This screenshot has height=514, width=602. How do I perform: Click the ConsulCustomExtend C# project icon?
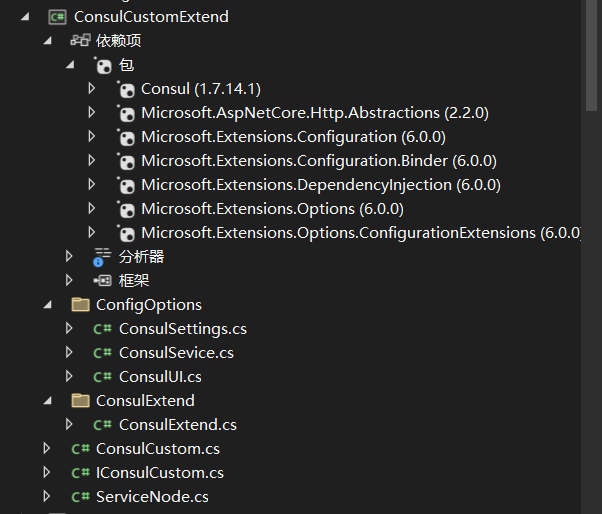click(57, 17)
